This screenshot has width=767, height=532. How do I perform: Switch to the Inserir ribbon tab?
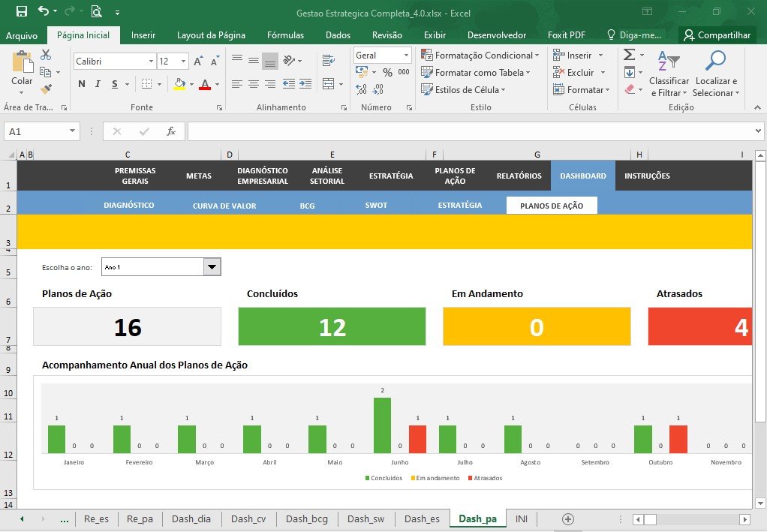tap(143, 35)
